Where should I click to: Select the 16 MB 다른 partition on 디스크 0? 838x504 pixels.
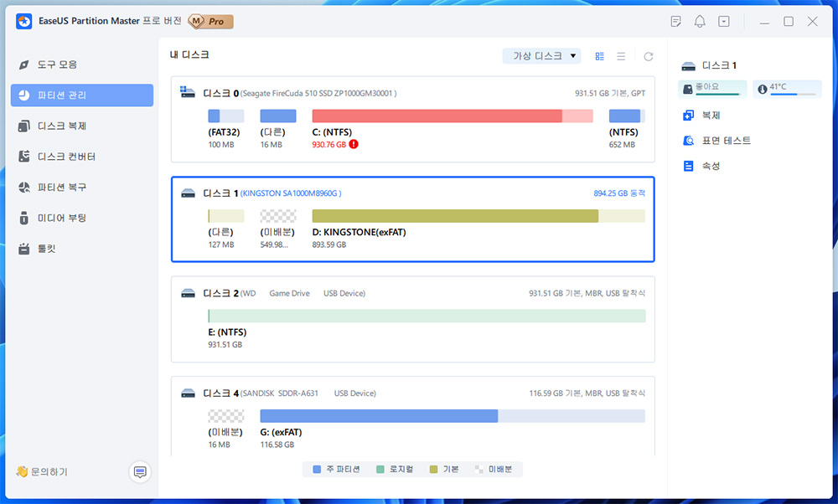tap(278, 116)
